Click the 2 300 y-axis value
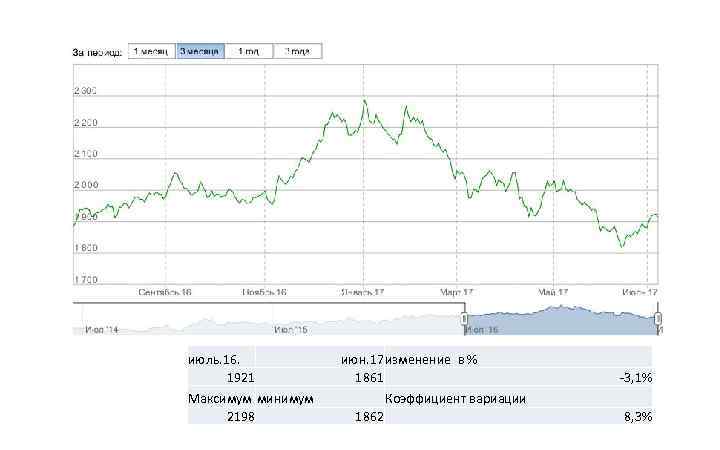Image resolution: width=720 pixels, height=450 pixels. [85, 91]
